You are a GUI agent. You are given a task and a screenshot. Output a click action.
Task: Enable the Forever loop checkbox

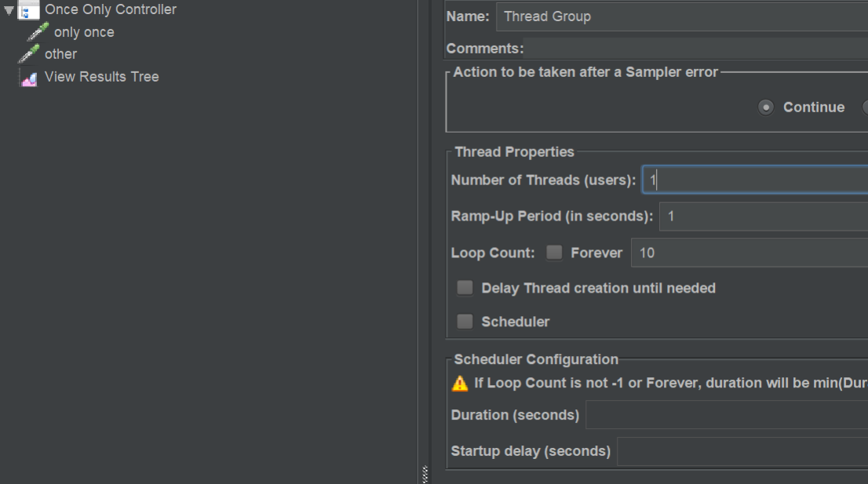[554, 253]
